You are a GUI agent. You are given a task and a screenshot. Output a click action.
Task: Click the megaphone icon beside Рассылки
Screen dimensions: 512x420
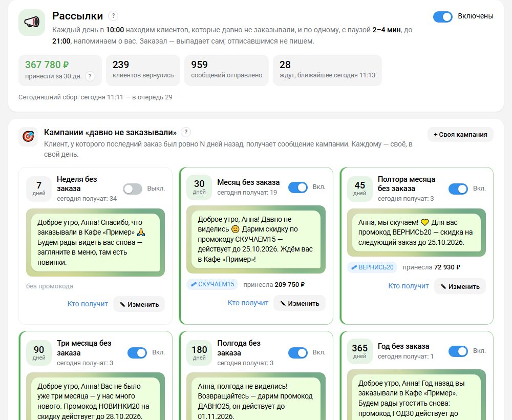point(32,22)
